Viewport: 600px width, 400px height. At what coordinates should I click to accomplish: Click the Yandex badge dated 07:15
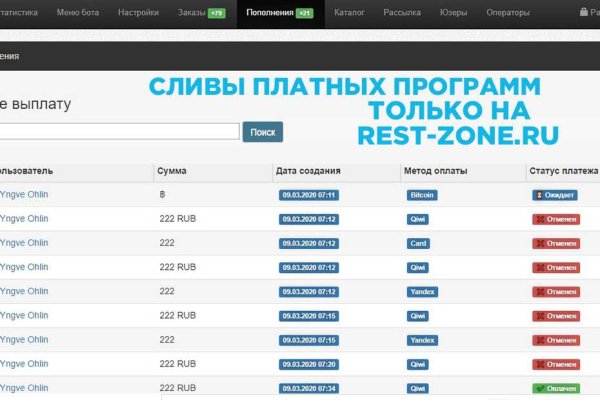pos(422,339)
